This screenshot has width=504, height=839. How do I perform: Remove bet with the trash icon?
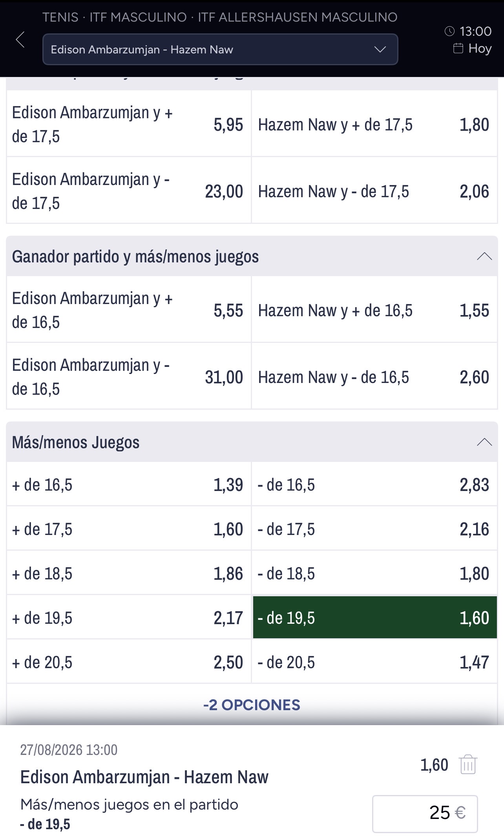click(468, 764)
